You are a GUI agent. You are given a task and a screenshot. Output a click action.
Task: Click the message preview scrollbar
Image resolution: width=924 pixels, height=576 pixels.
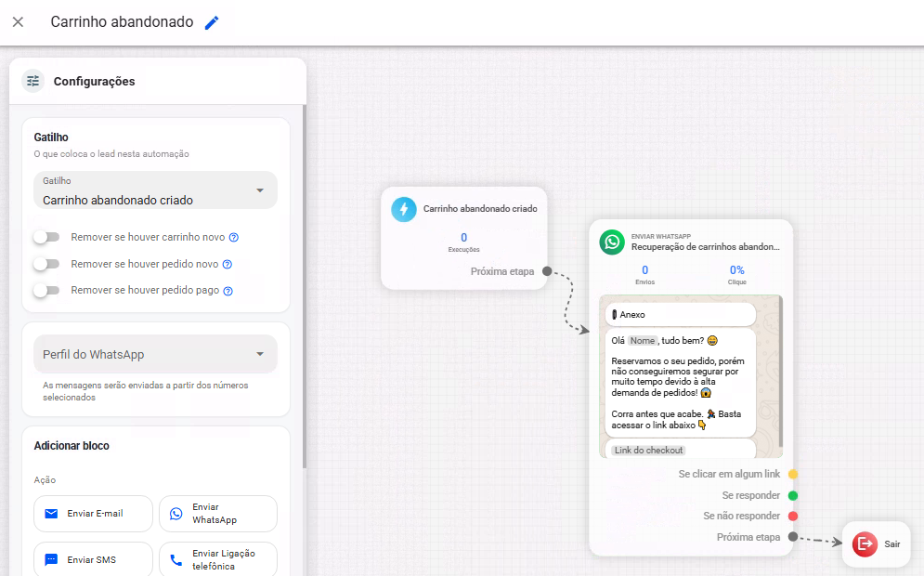pyautogui.click(x=781, y=372)
